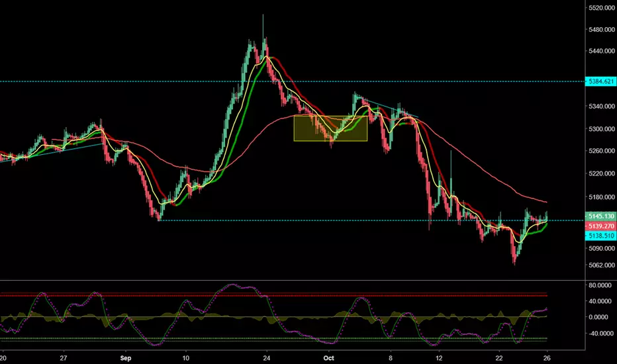Click the 5090.000 price axis label
Screen dimensions: 617x364
[x=602, y=248]
